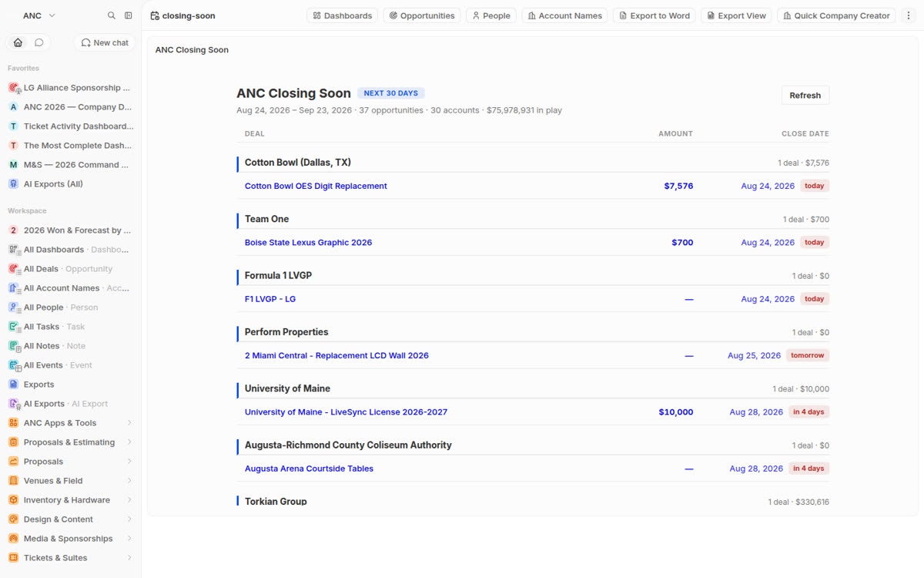Click the Team One account heading
The image size is (924, 578).
click(266, 219)
